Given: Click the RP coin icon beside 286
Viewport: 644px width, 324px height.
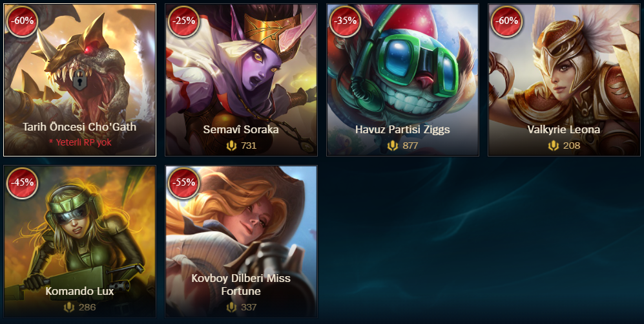Looking at the screenshot, I should (x=69, y=307).
